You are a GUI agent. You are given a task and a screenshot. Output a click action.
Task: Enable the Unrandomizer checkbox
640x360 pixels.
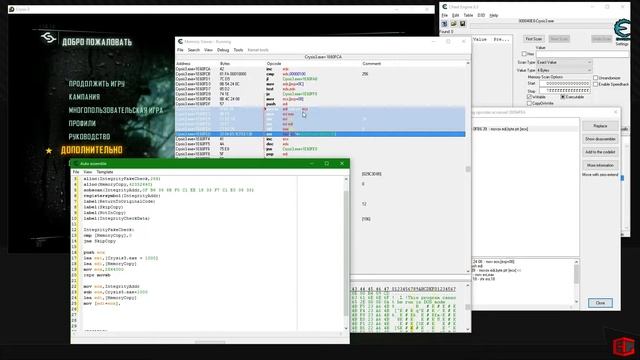(x=596, y=78)
